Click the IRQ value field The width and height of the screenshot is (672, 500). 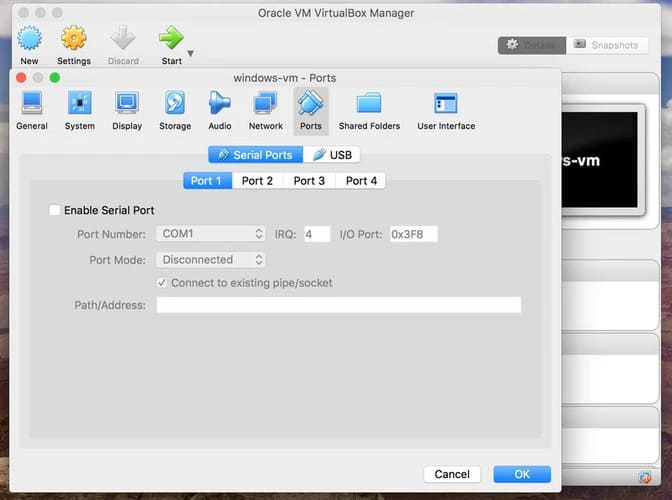(x=317, y=234)
